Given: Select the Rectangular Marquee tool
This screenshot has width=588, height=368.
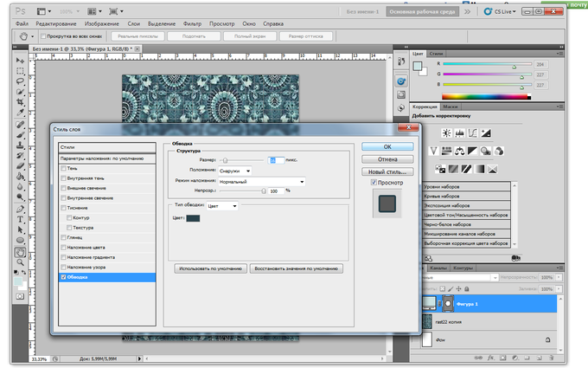Looking at the screenshot, I should coord(20,71).
